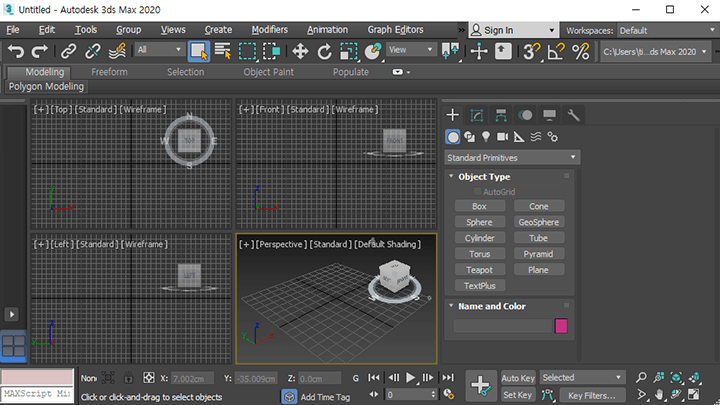Toggle Percent Snap
The image size is (720, 405).
coord(580,51)
